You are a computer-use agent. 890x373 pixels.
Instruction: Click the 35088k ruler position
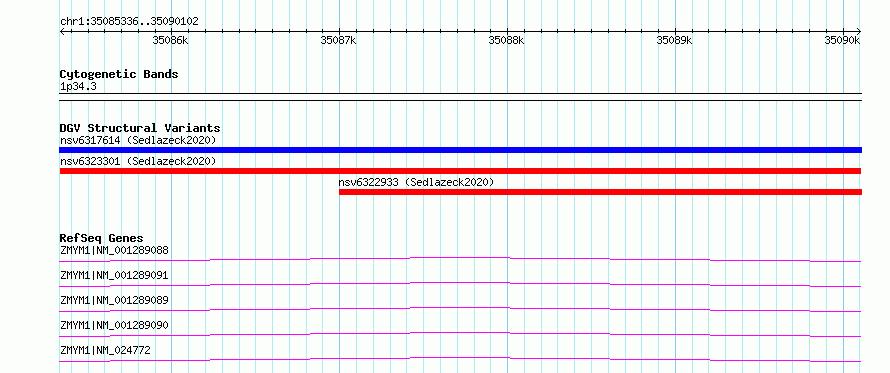(x=507, y=40)
